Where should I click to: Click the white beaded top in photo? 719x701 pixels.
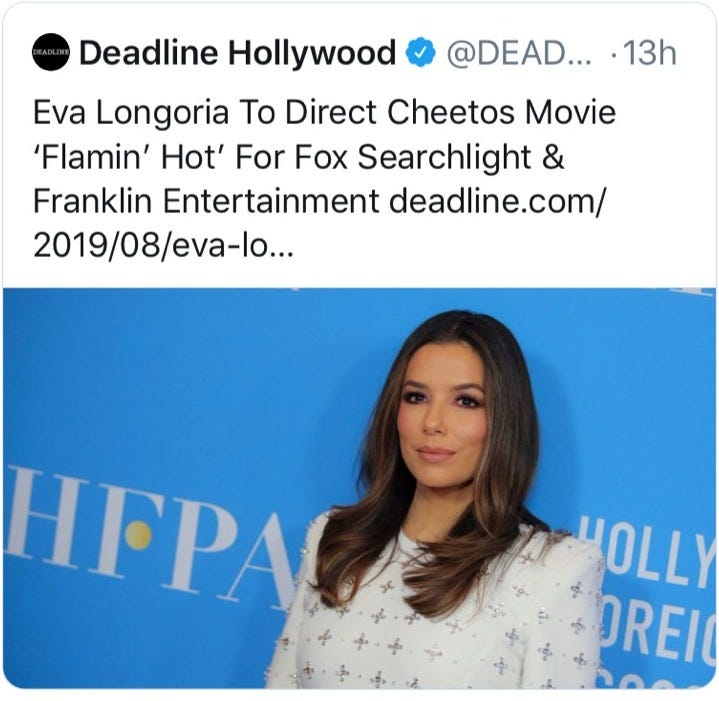click(436, 614)
